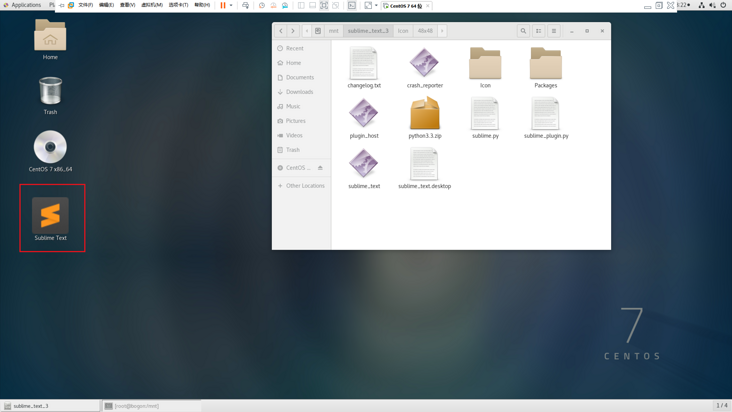The width and height of the screenshot is (732, 412).
Task: Open the volume tray icon
Action: click(x=712, y=5)
